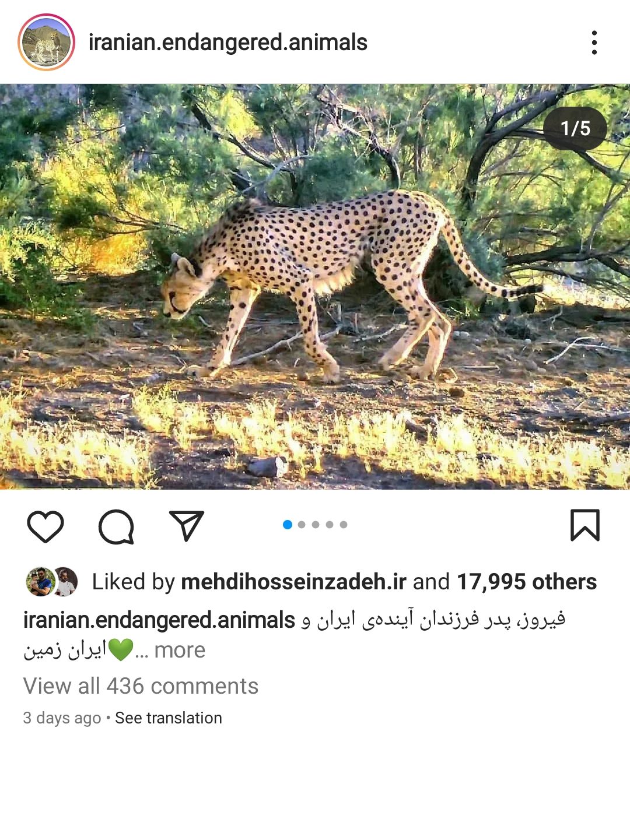Tap See translation for the caption
Image resolution: width=630 pixels, height=840 pixels.
coord(169,718)
